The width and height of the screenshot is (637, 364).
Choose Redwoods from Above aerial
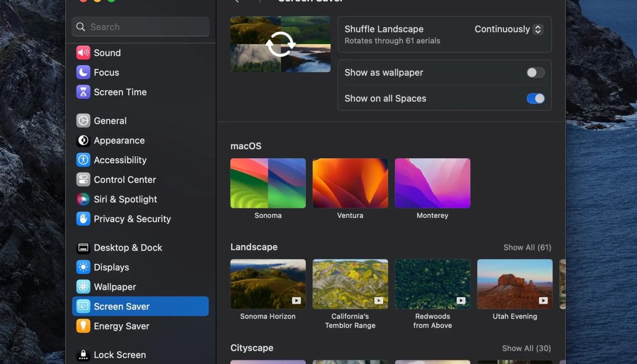433,284
